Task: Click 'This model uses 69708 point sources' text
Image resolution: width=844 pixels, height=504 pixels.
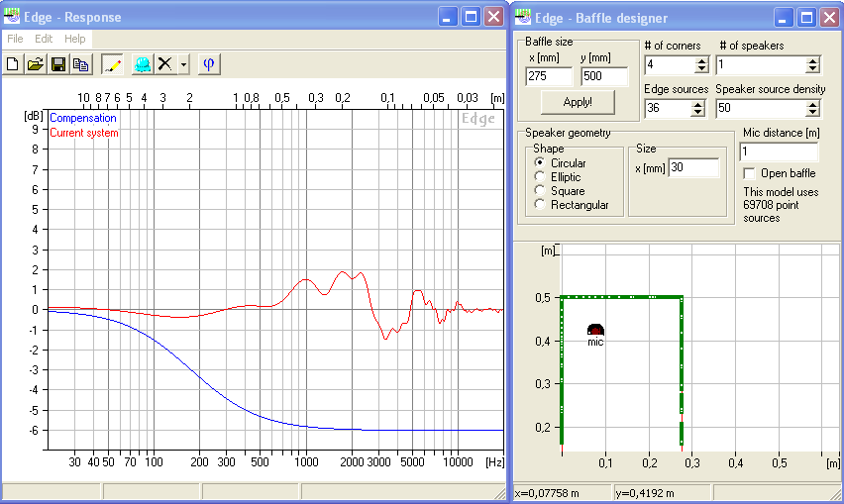Action: pyautogui.click(x=781, y=205)
